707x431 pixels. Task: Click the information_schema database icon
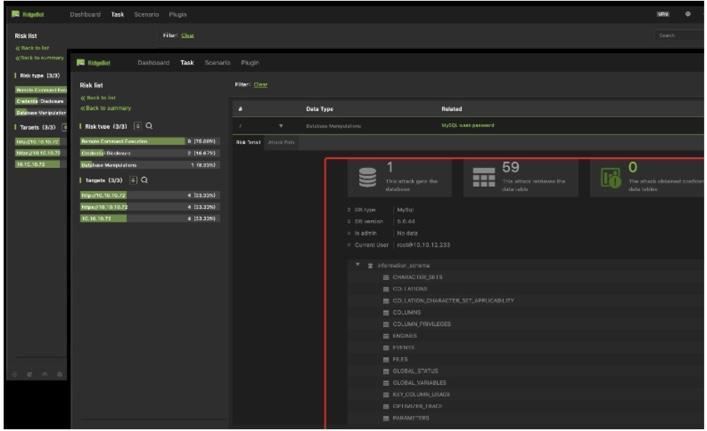[x=370, y=266]
